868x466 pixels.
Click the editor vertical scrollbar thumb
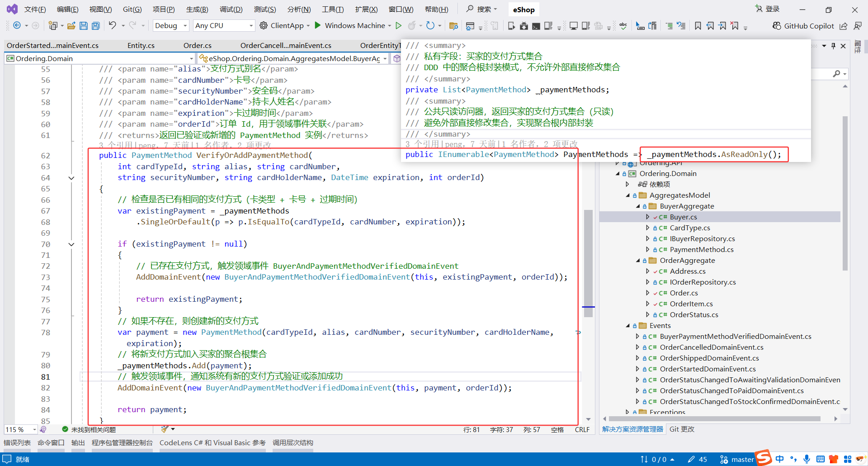(588, 263)
